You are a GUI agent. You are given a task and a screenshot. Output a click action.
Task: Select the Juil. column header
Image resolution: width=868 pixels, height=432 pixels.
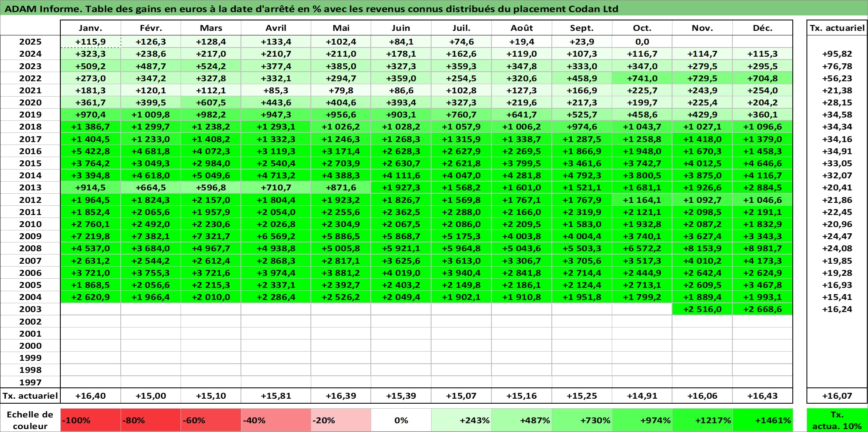point(461,28)
